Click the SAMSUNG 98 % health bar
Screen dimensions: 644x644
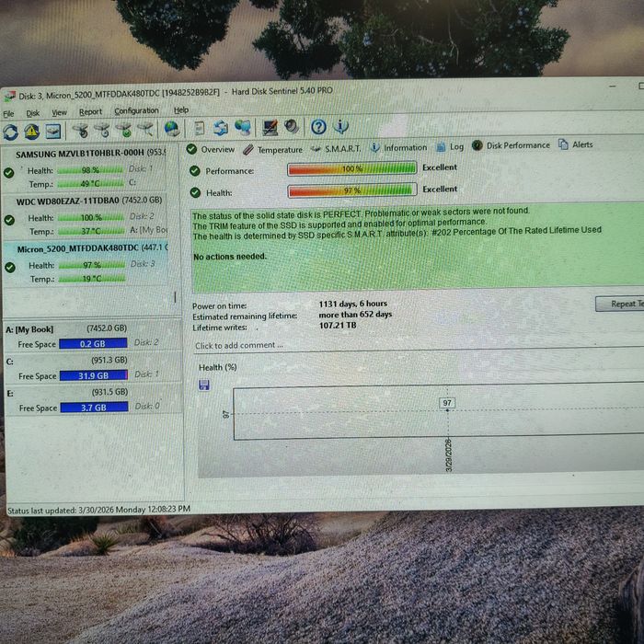pyautogui.click(x=90, y=170)
